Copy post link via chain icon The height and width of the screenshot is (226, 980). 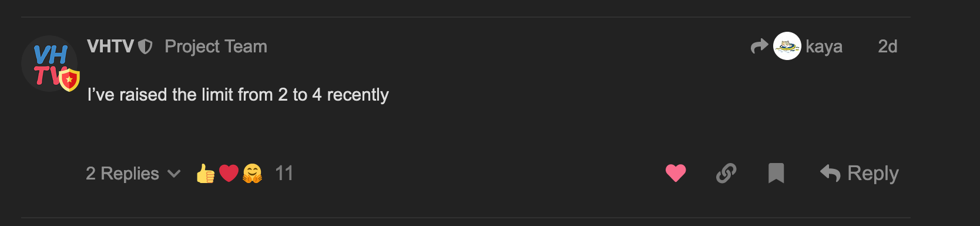point(726,173)
